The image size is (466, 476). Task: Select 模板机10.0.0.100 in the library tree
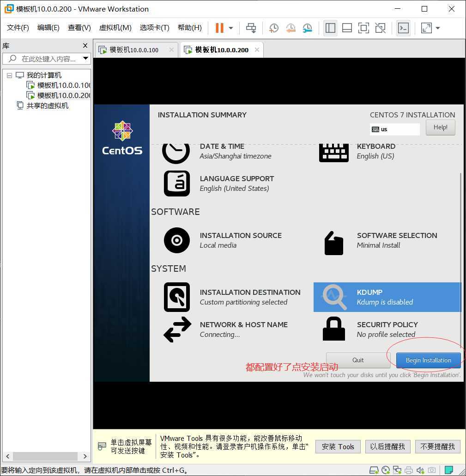pos(64,85)
